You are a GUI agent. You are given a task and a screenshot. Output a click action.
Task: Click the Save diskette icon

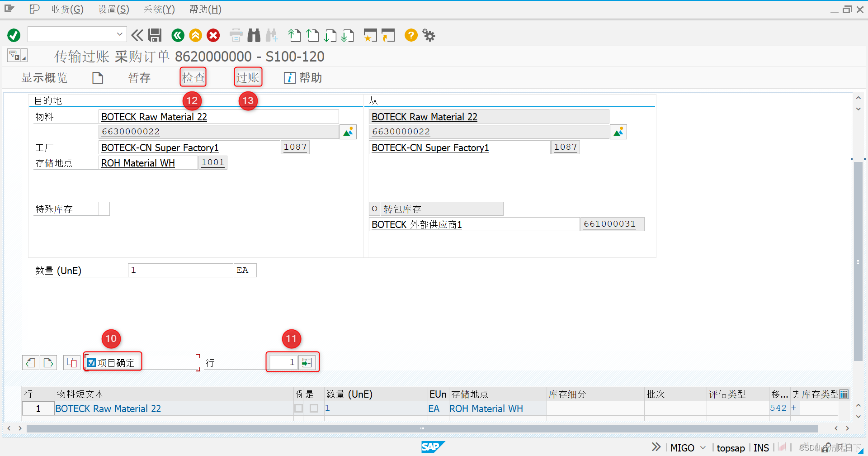point(155,35)
